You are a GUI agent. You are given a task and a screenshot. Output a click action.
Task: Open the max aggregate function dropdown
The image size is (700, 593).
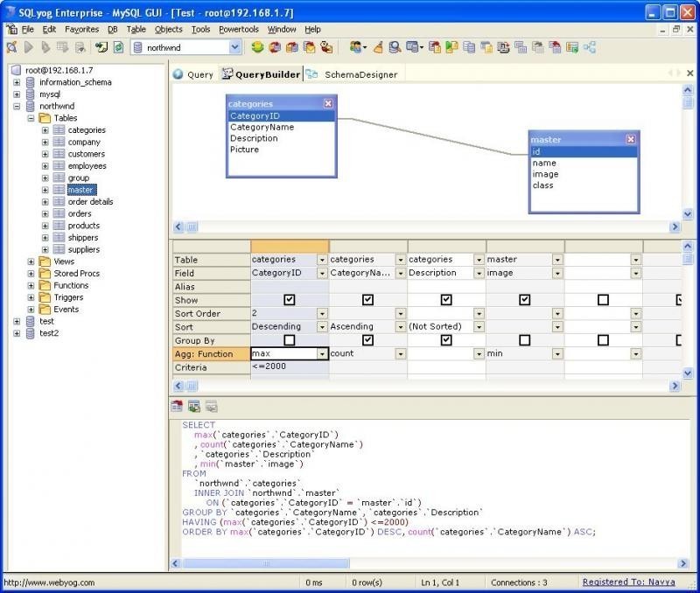click(x=322, y=354)
